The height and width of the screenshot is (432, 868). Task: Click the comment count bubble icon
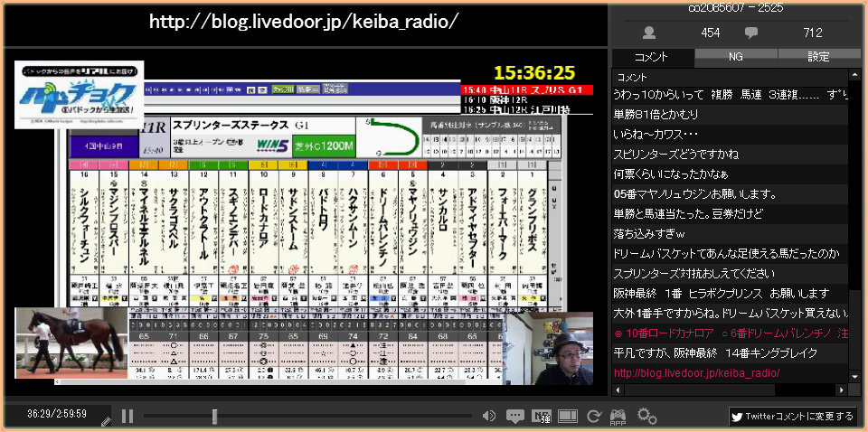751,33
